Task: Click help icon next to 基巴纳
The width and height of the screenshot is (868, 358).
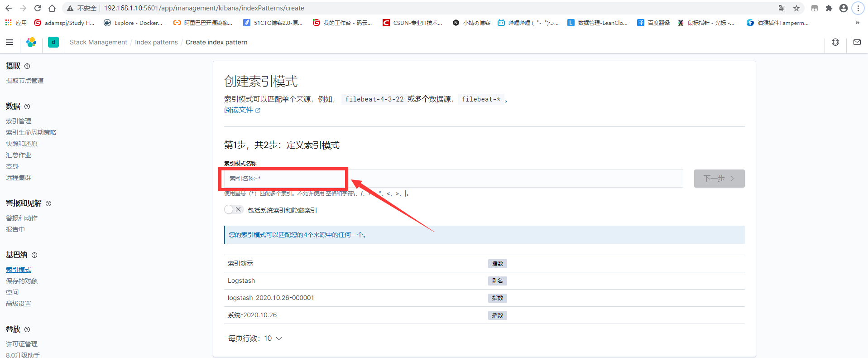Action: click(34, 255)
